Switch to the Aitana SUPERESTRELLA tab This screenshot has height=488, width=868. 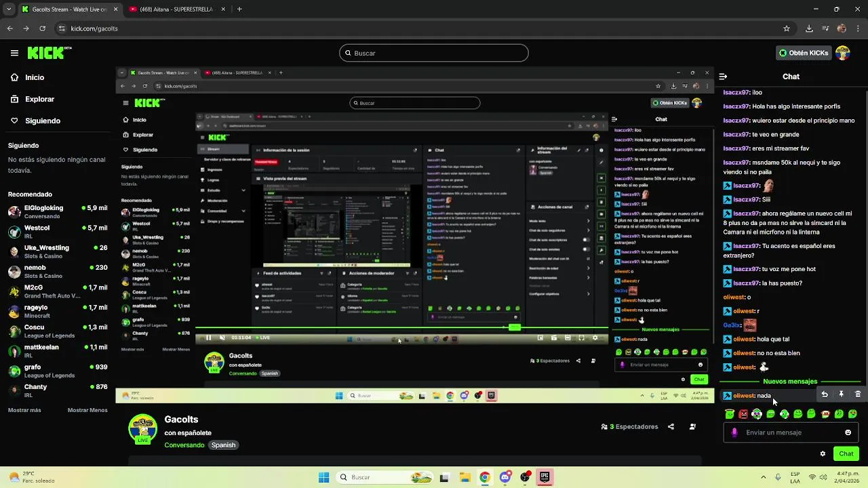pos(176,9)
